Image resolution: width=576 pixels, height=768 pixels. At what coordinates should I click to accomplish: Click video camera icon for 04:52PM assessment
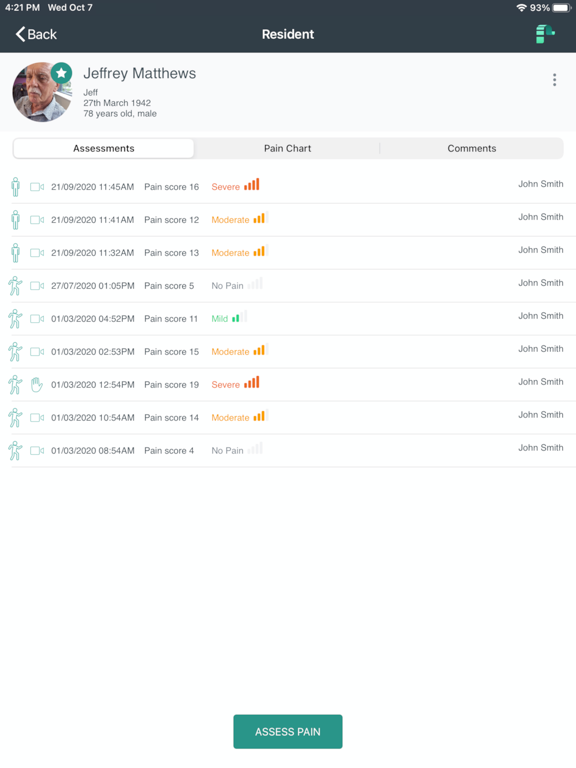(37, 318)
